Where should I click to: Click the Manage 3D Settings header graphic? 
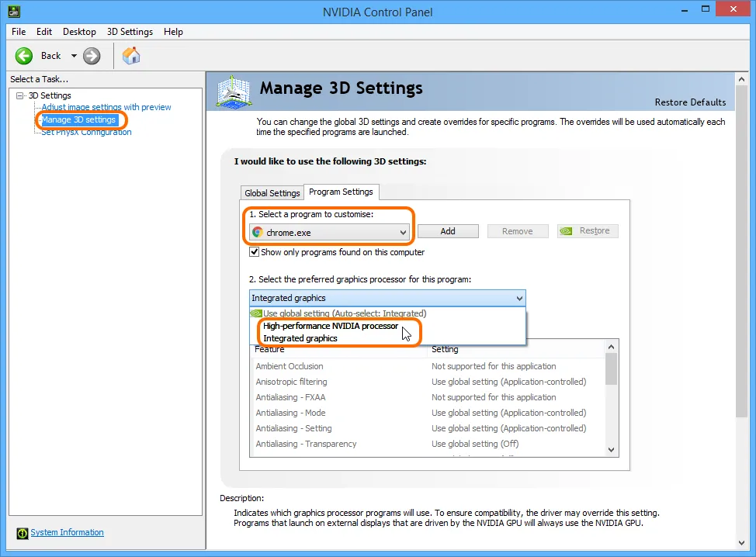[234, 92]
